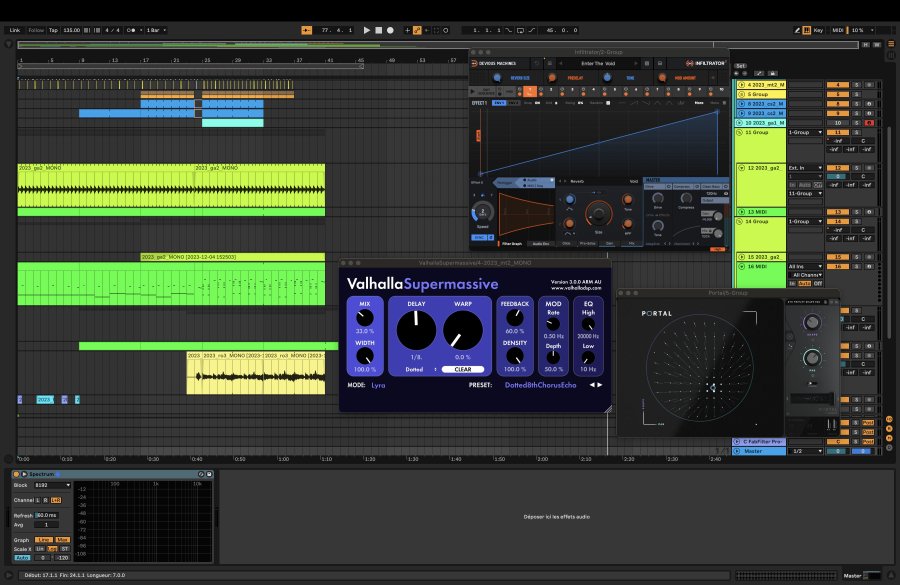900x585 pixels.
Task: Click the MIDI Arrangement Overdub plus icon
Action: coord(408,30)
